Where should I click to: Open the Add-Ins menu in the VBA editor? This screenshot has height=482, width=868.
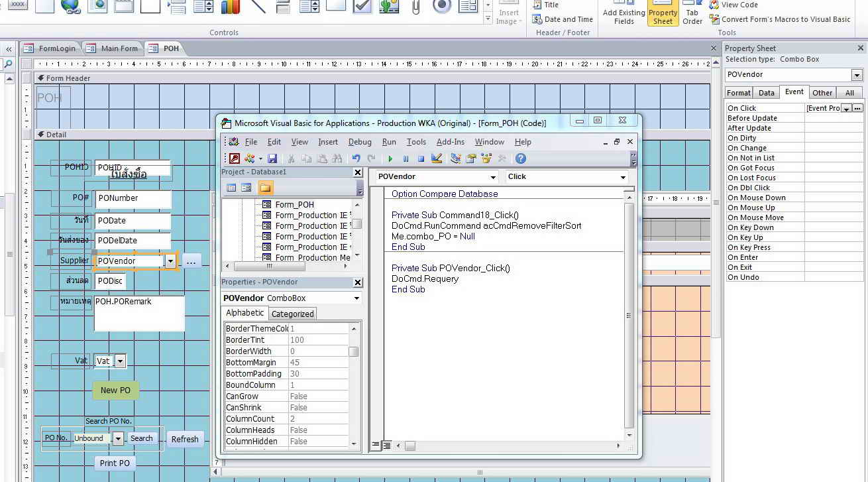(451, 142)
